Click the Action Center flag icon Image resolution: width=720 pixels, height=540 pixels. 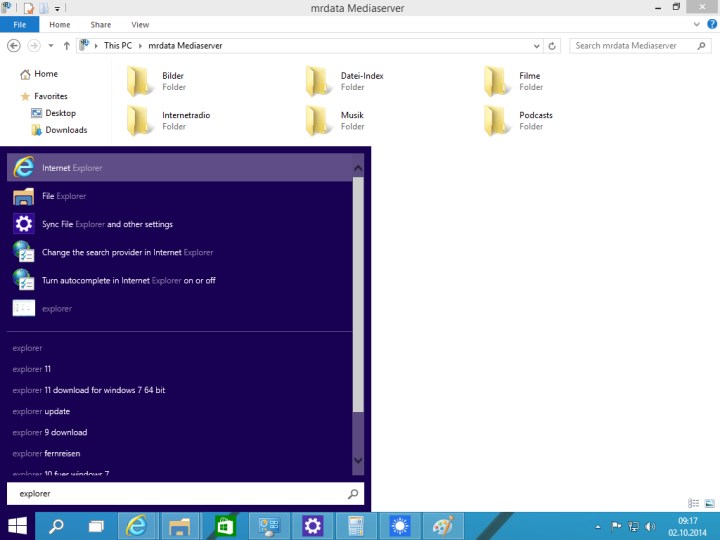pyautogui.click(x=616, y=526)
